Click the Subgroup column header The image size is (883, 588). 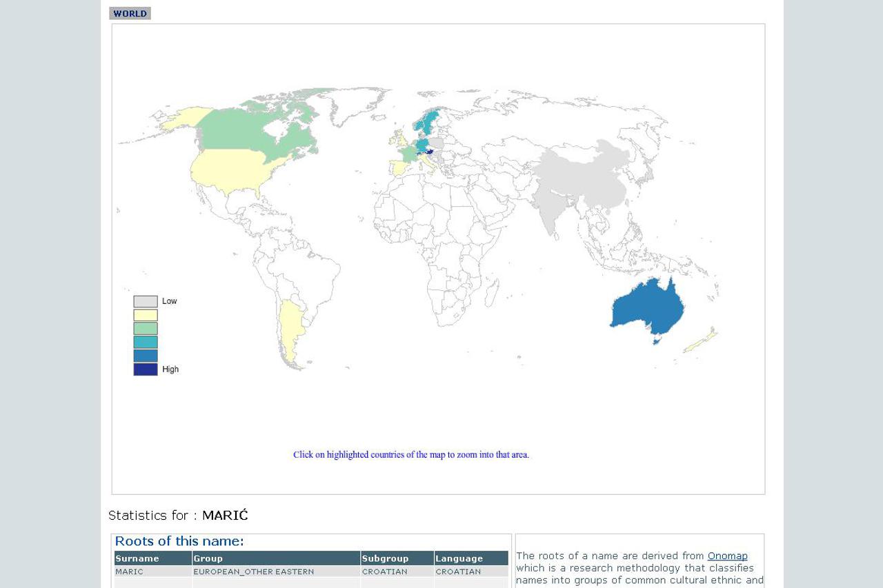(397, 558)
